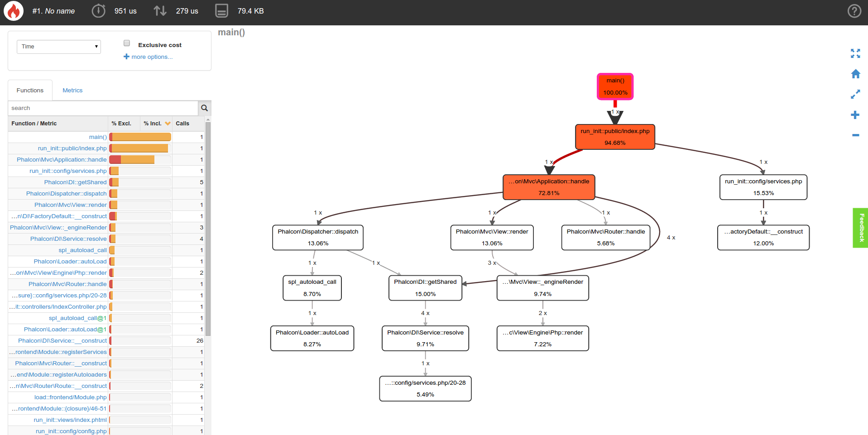The width and height of the screenshot is (868, 435).
Task: Click the plus icon beside more options
Action: 126,57
